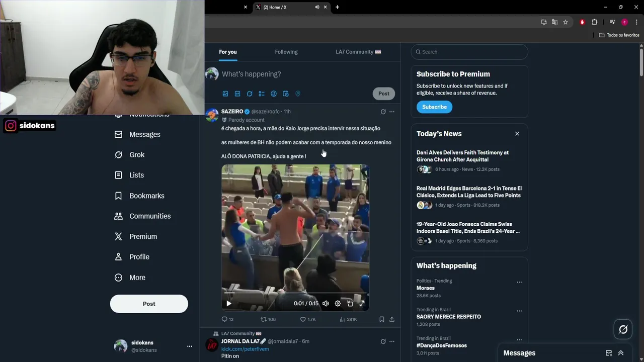Click the Subscribe button for Premium
This screenshot has height=362, width=644.
click(434, 107)
